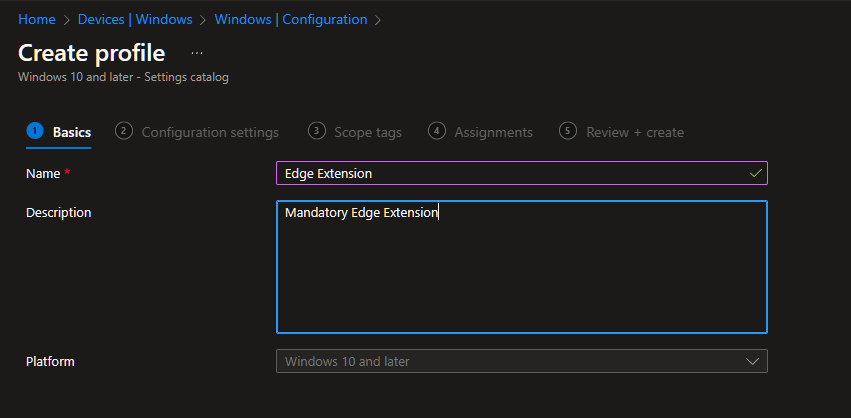
Task: Open Devices | Windows breadcrumb link
Action: pos(137,20)
